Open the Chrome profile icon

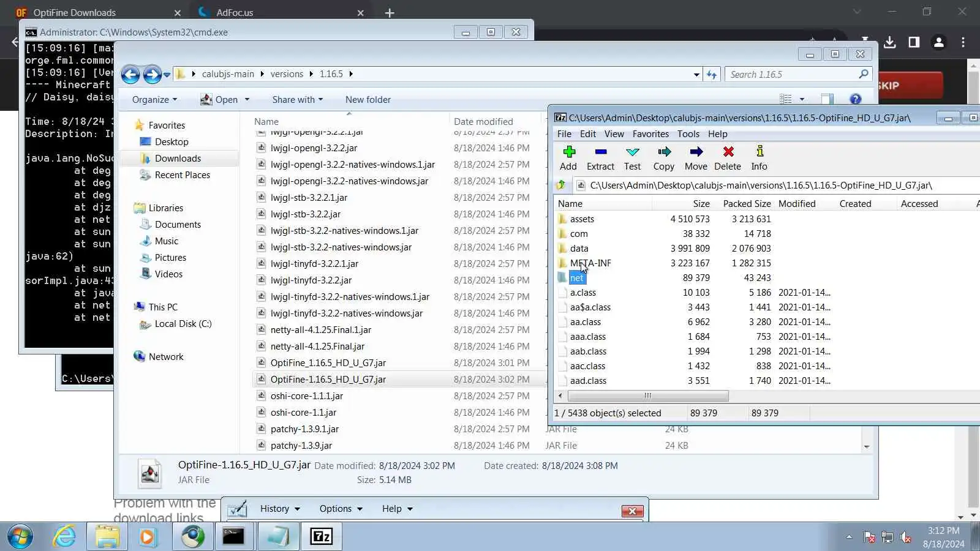(x=938, y=42)
